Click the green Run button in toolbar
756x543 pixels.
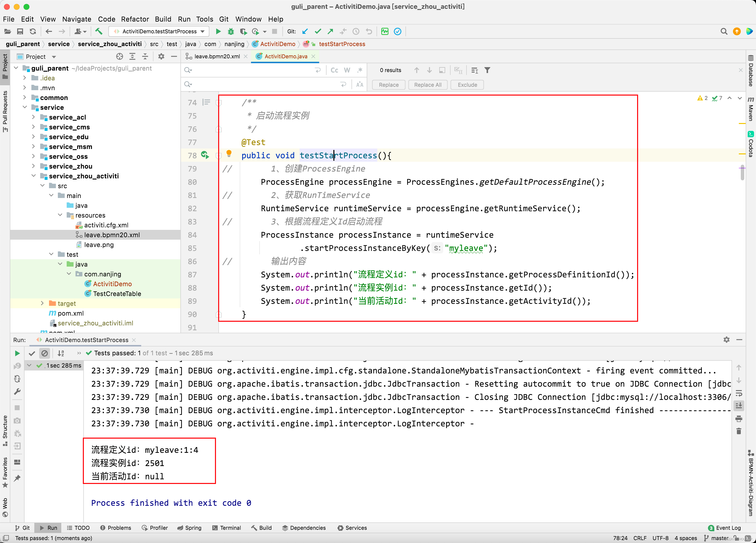(218, 31)
